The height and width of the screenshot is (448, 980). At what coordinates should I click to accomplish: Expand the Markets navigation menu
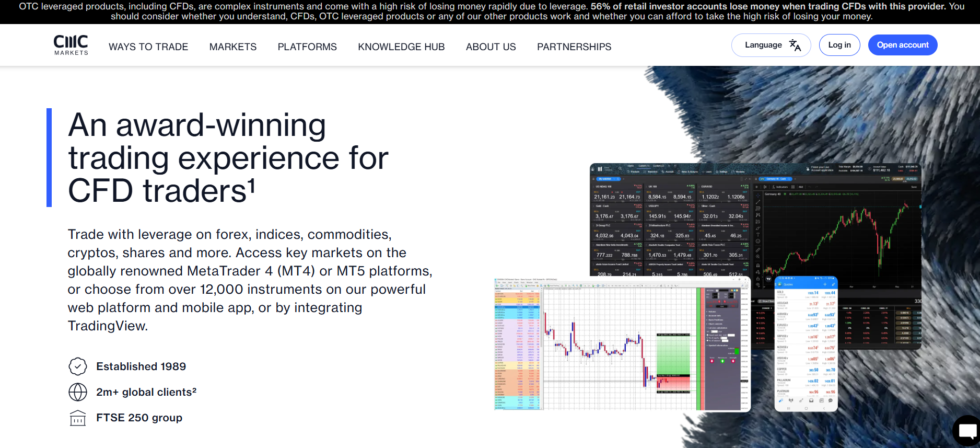point(233,47)
